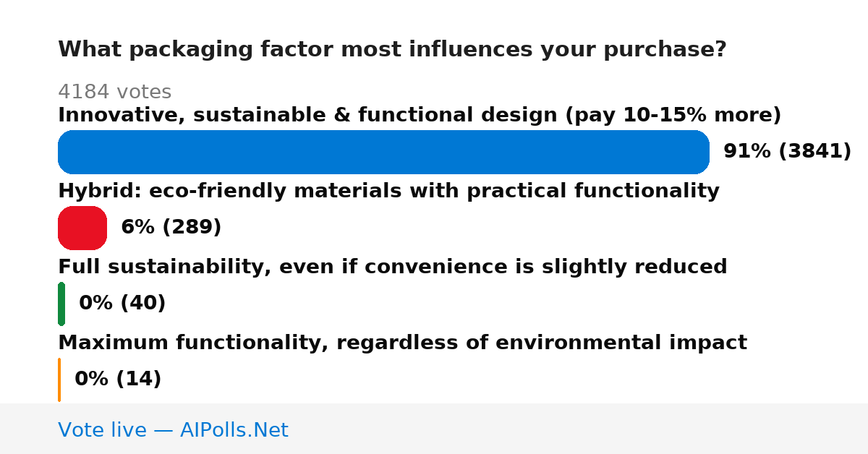The width and height of the screenshot is (868, 454).
Task: Choose the Innovative, sustainable & functional design option
Action: point(420,115)
